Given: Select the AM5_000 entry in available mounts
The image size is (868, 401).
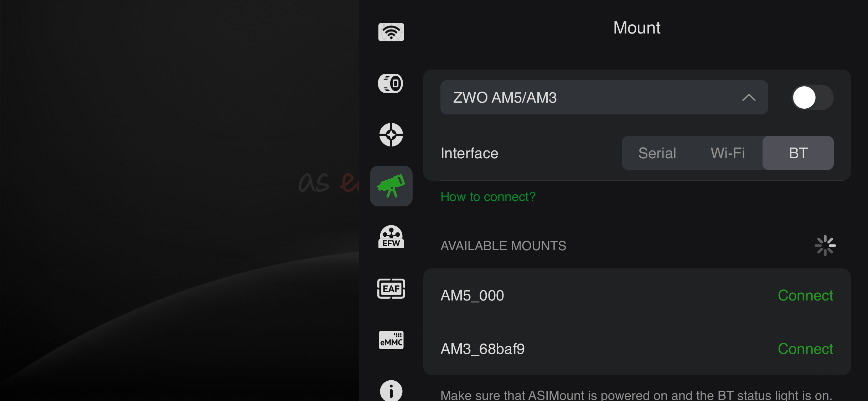Looking at the screenshot, I should (472, 295).
